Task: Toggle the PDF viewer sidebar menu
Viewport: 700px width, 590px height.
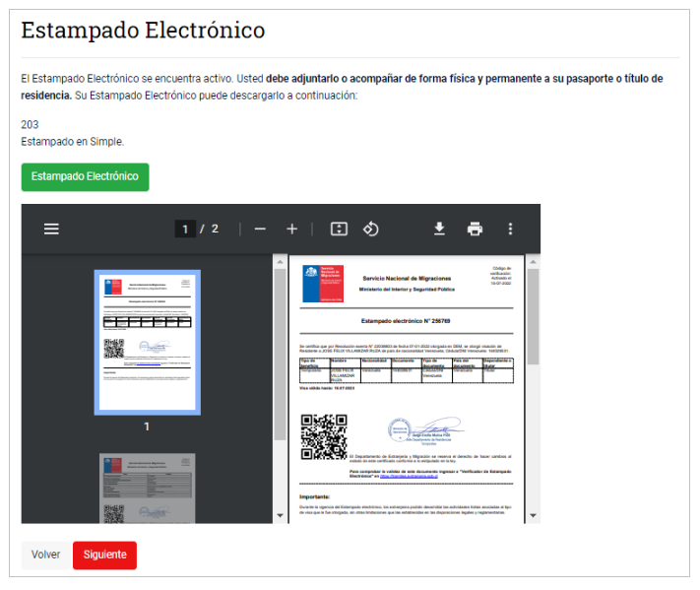Action: click(51, 229)
